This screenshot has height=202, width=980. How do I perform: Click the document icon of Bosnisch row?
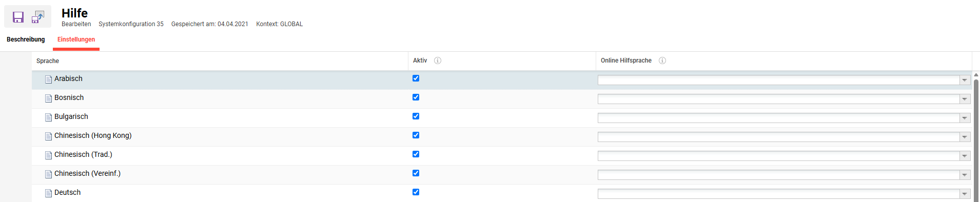tap(48, 98)
